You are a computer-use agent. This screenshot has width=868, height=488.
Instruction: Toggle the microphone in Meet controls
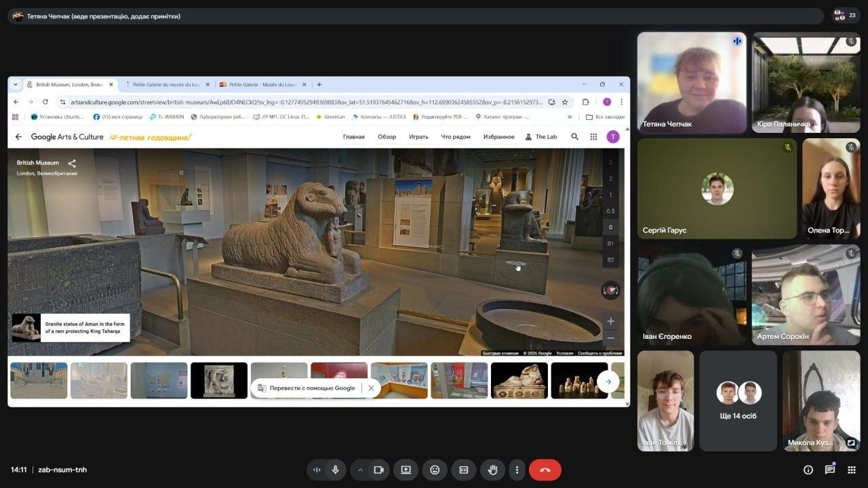coord(335,470)
